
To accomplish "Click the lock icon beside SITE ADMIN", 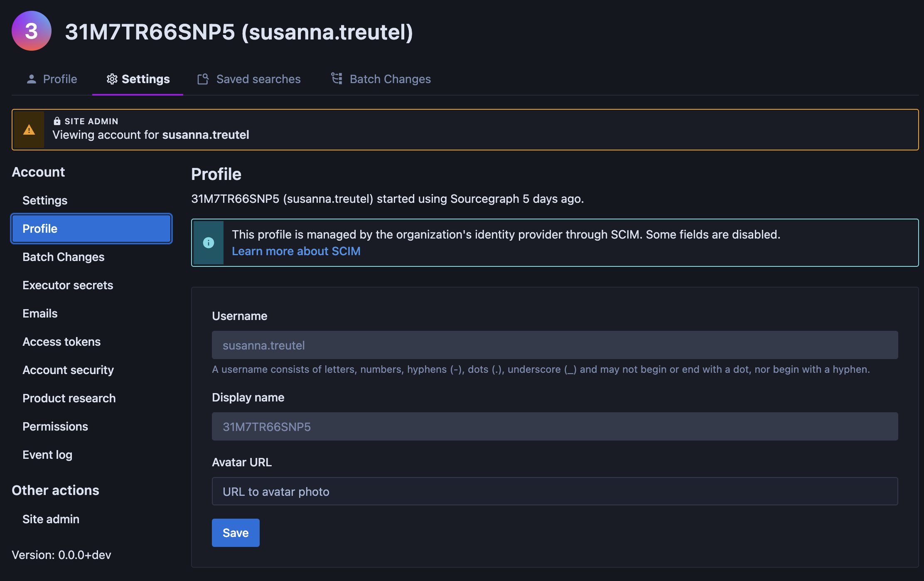I will pos(57,121).
